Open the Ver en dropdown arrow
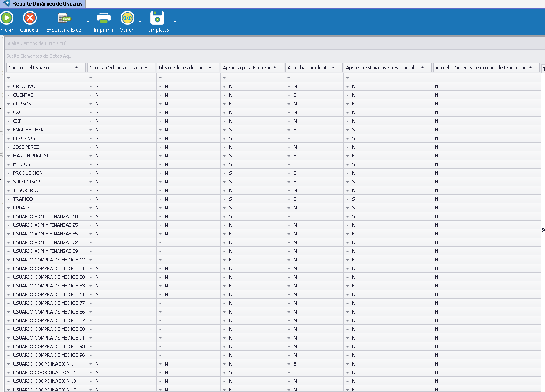Viewport: 545px width, 392px height. click(140, 22)
